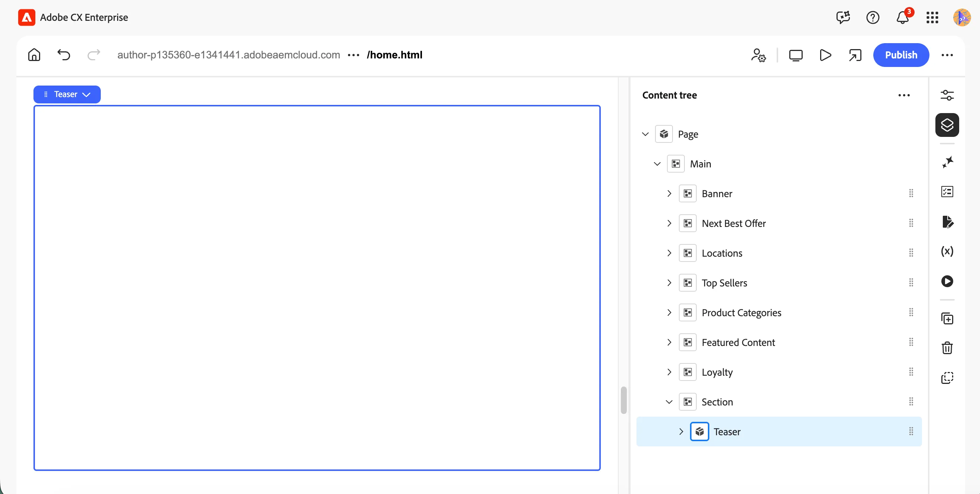
Task: Expand the Teaser tree node
Action: tap(681, 431)
